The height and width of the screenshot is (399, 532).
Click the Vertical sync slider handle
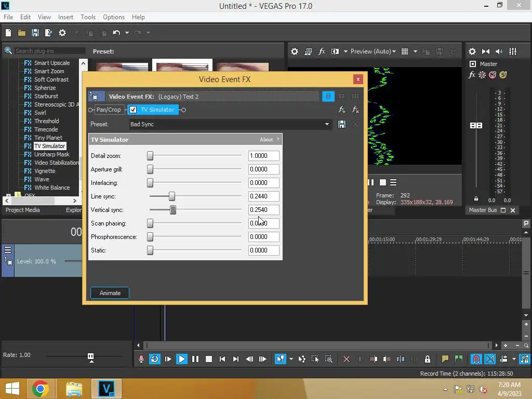coord(173,210)
